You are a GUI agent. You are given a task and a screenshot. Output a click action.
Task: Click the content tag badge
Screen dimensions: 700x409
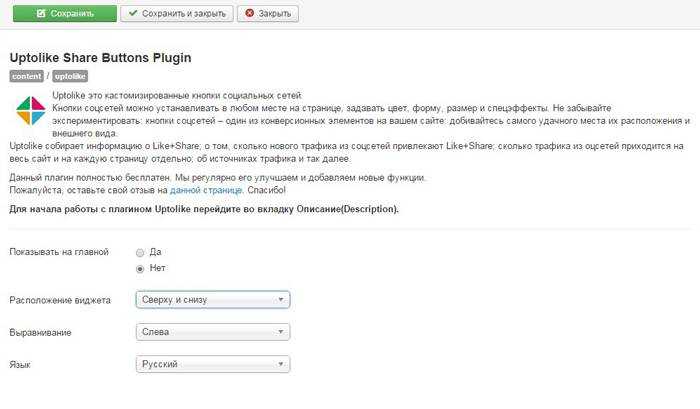point(26,76)
